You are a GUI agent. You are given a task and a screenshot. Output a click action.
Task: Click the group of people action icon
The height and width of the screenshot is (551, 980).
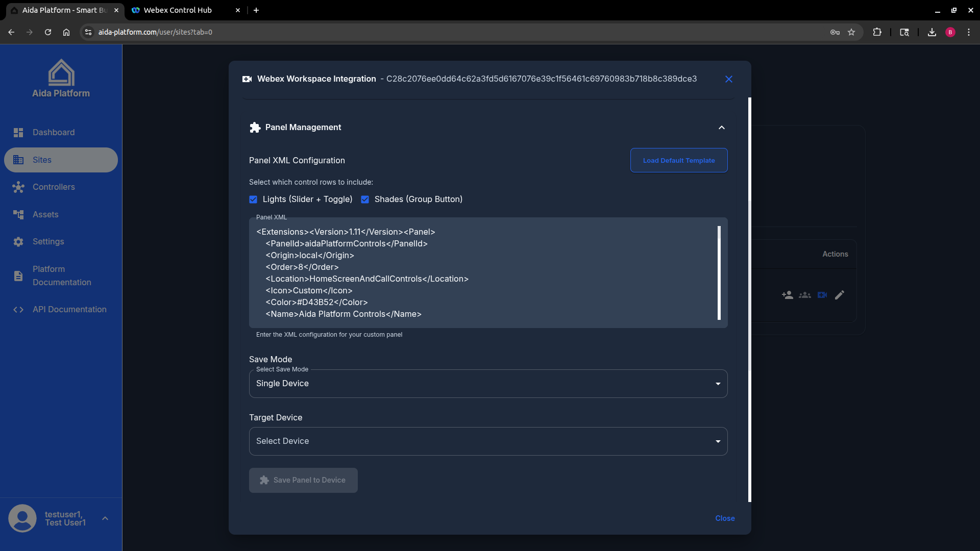pyautogui.click(x=804, y=295)
